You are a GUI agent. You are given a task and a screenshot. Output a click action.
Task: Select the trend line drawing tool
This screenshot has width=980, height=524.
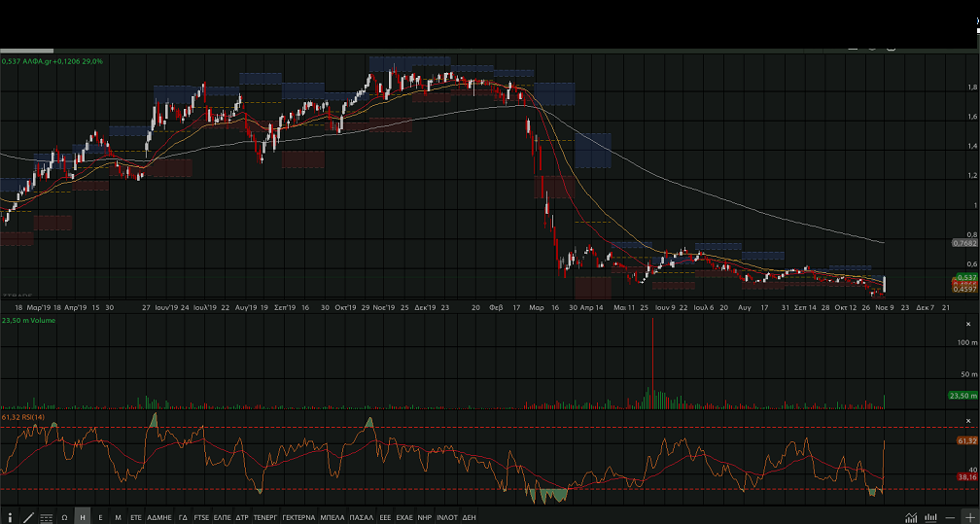pyautogui.click(x=28, y=517)
